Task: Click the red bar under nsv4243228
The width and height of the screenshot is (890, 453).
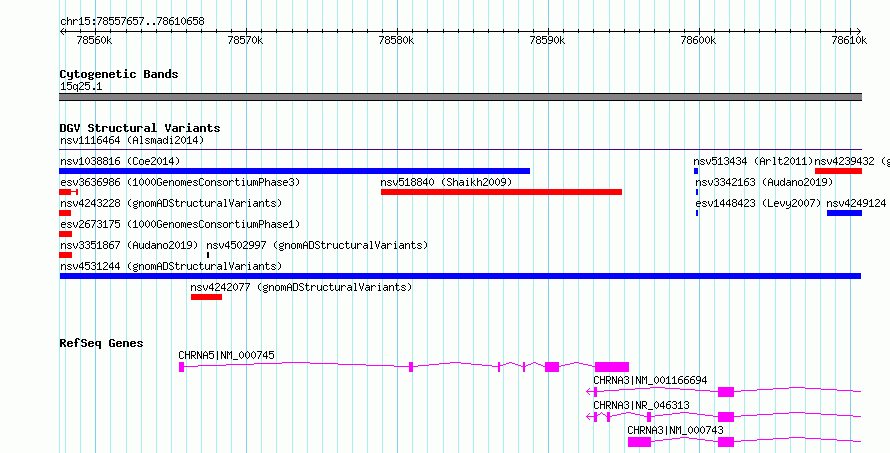Action: point(65,213)
